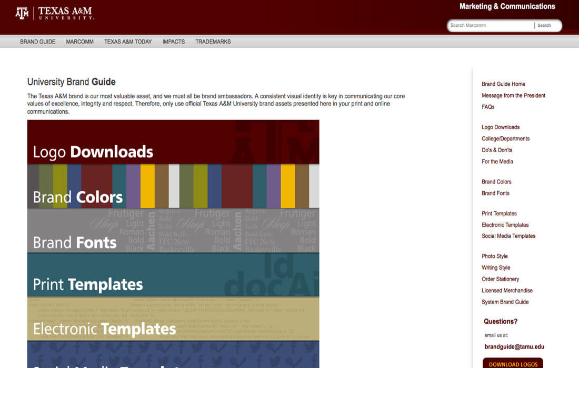
Task: Open System Brand Guide sidebar link
Action: (505, 302)
